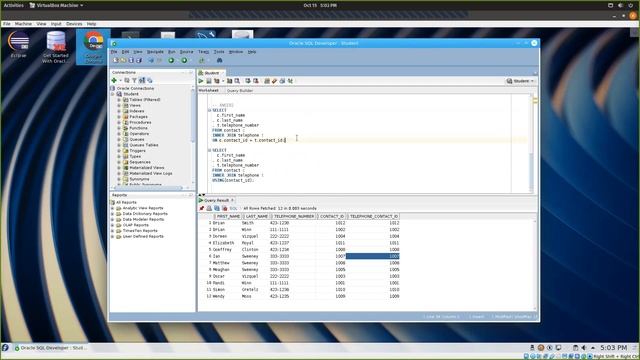Switch to the Query Builder tab

tap(240, 91)
